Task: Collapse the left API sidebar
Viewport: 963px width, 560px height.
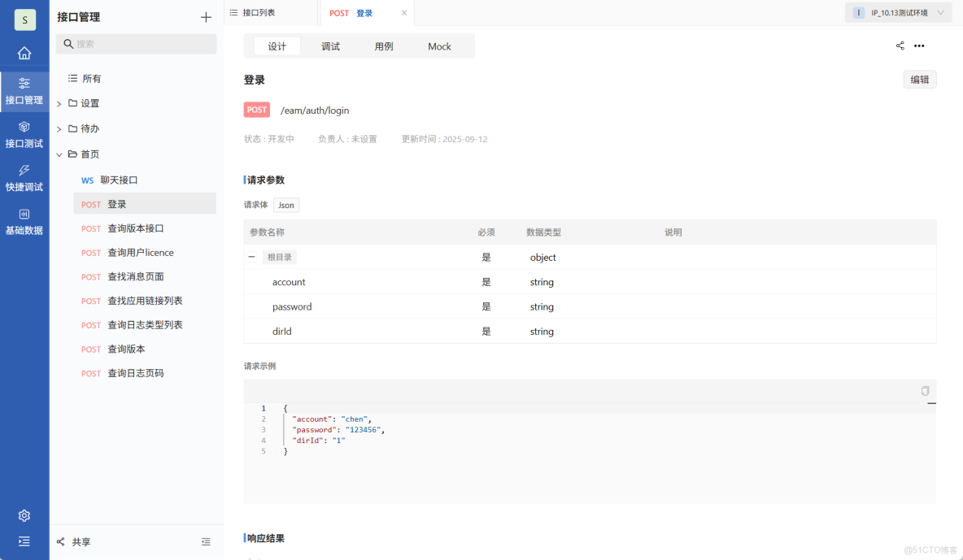Action: [x=206, y=542]
